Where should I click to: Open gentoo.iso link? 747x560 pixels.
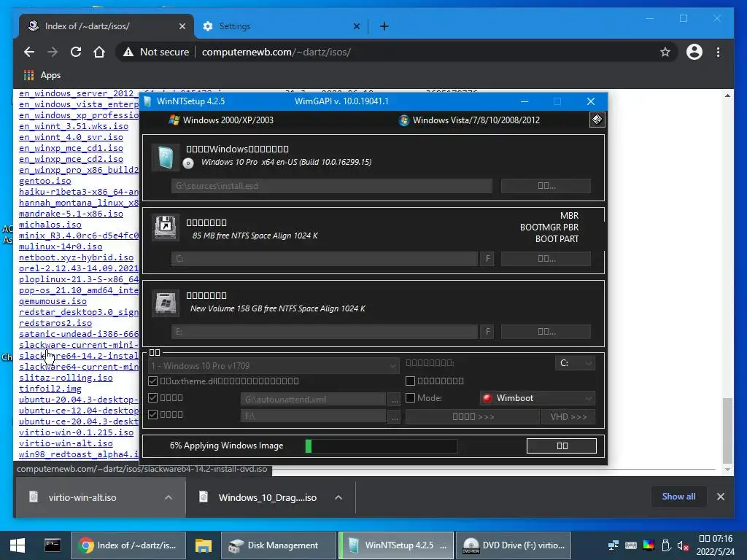[x=44, y=181]
